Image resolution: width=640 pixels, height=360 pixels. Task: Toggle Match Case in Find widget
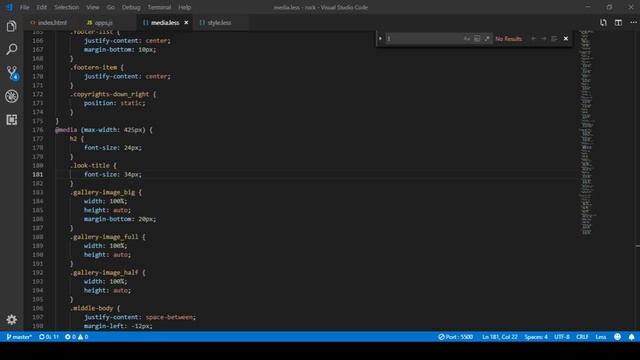tap(467, 38)
